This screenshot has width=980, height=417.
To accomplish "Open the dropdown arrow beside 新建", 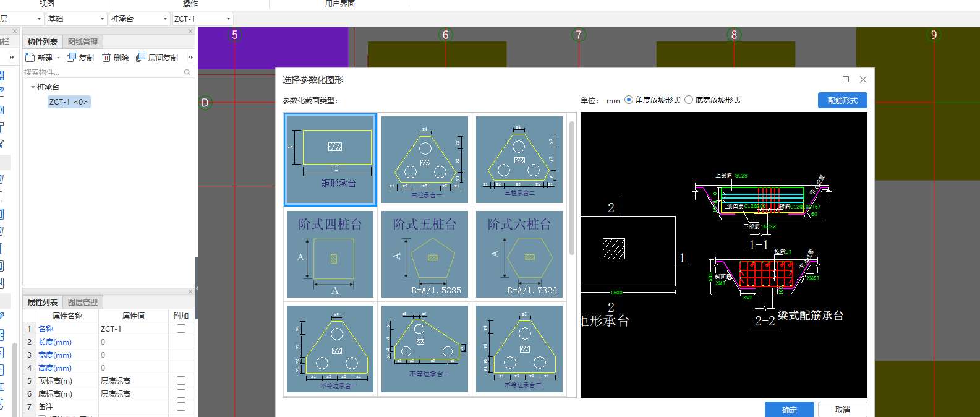I will [x=59, y=58].
